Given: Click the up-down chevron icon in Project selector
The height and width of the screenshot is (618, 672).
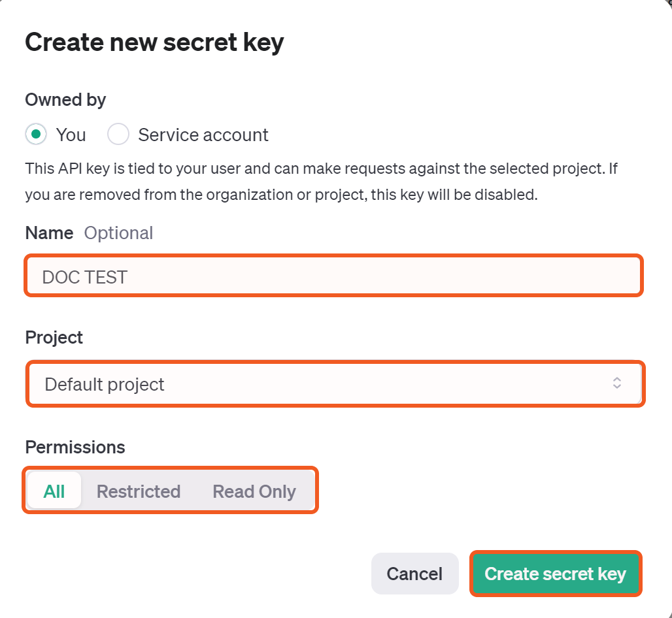Looking at the screenshot, I should pyautogui.click(x=616, y=383).
